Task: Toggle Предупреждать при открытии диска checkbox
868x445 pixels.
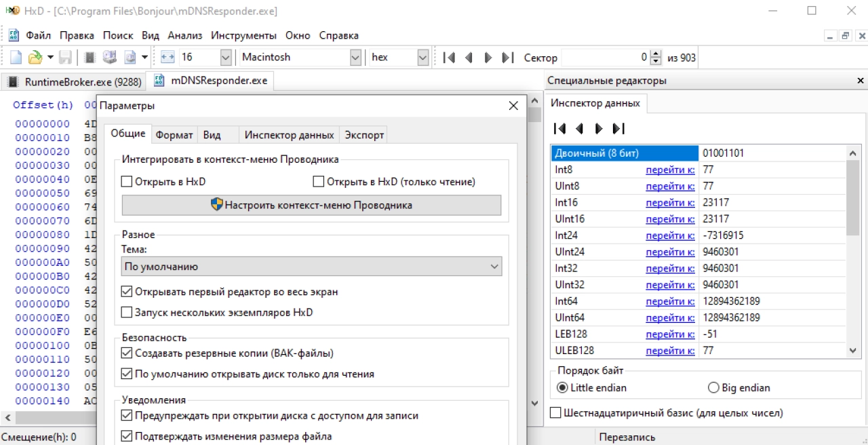Action: coord(127,415)
